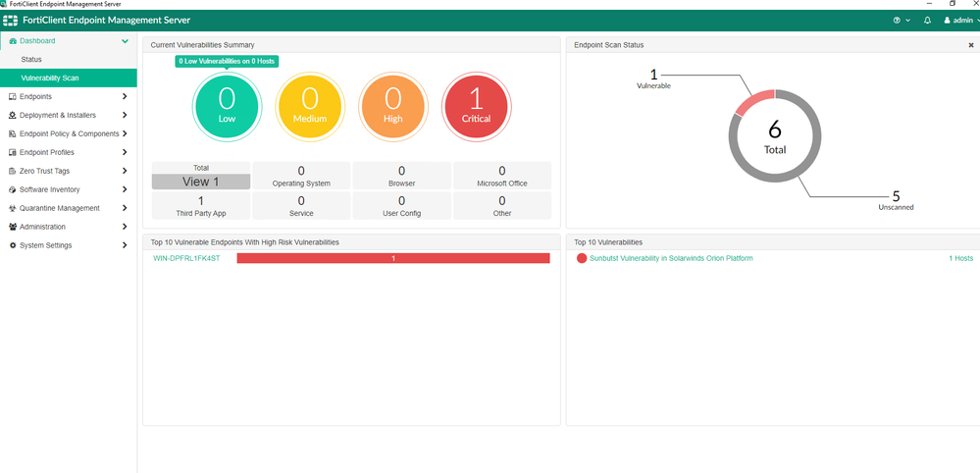Screen dimensions: 980x473
Task: Open the Endpoints menu label
Action: click(35, 97)
